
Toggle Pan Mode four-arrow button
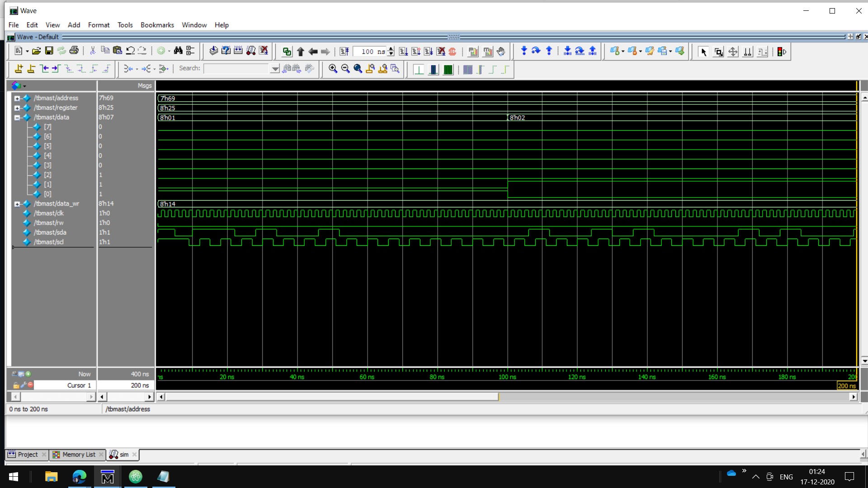733,52
